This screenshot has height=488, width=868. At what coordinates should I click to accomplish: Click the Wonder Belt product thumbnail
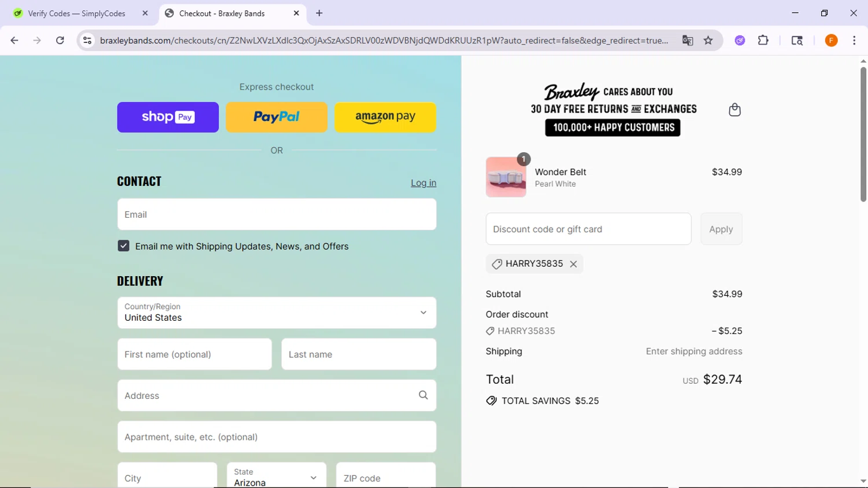tap(506, 177)
